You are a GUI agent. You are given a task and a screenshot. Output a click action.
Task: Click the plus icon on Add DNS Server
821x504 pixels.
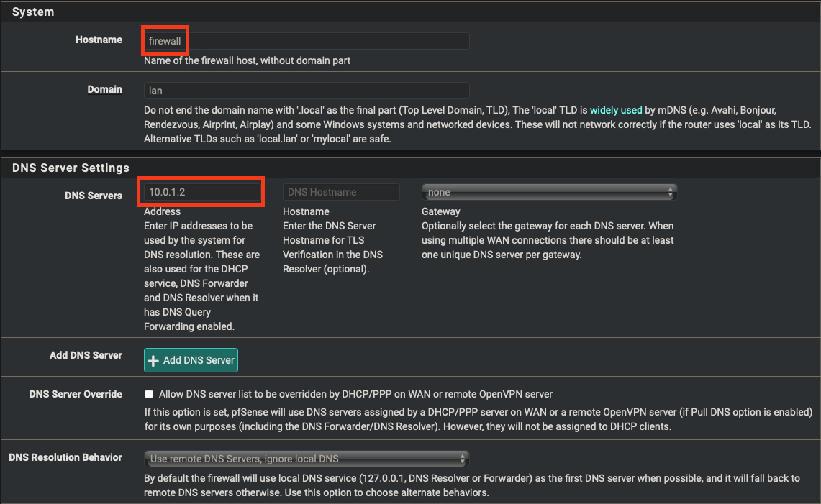(153, 361)
